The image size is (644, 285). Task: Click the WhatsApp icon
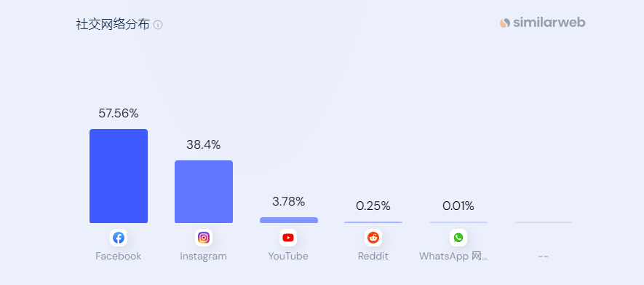pyautogui.click(x=458, y=238)
